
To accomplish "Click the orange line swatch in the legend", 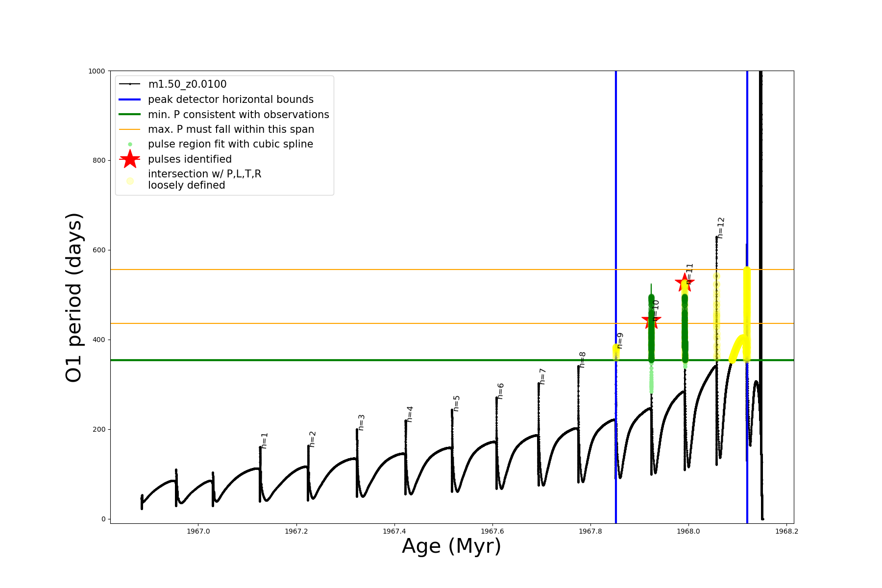I will [x=130, y=129].
